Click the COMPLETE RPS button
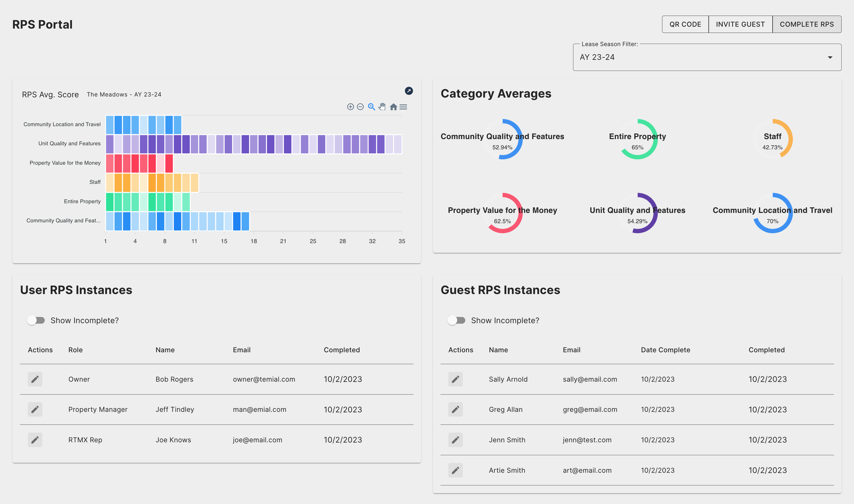854x504 pixels. click(807, 24)
